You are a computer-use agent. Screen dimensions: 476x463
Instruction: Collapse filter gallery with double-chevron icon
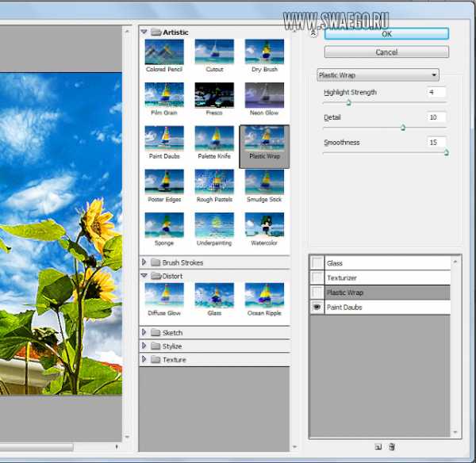coord(313,33)
